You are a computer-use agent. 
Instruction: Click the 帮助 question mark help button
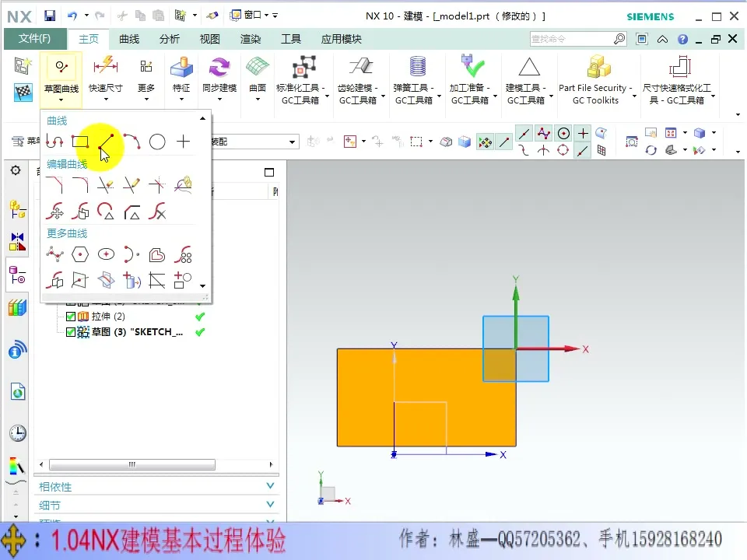pos(682,38)
